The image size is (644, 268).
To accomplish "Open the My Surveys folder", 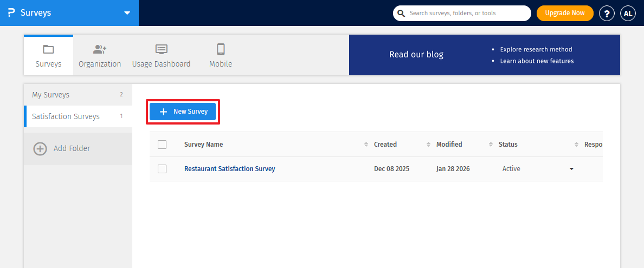I will 78,95.
